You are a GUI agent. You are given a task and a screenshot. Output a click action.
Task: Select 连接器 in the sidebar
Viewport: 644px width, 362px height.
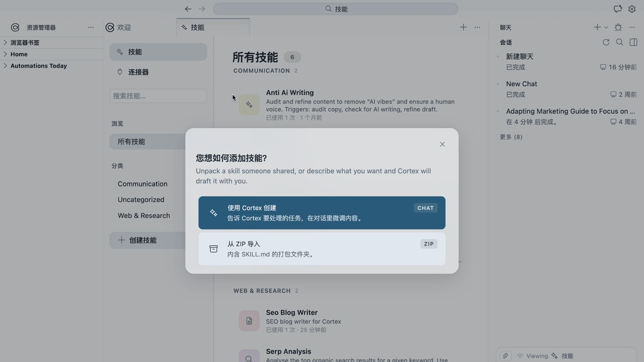tap(158, 72)
